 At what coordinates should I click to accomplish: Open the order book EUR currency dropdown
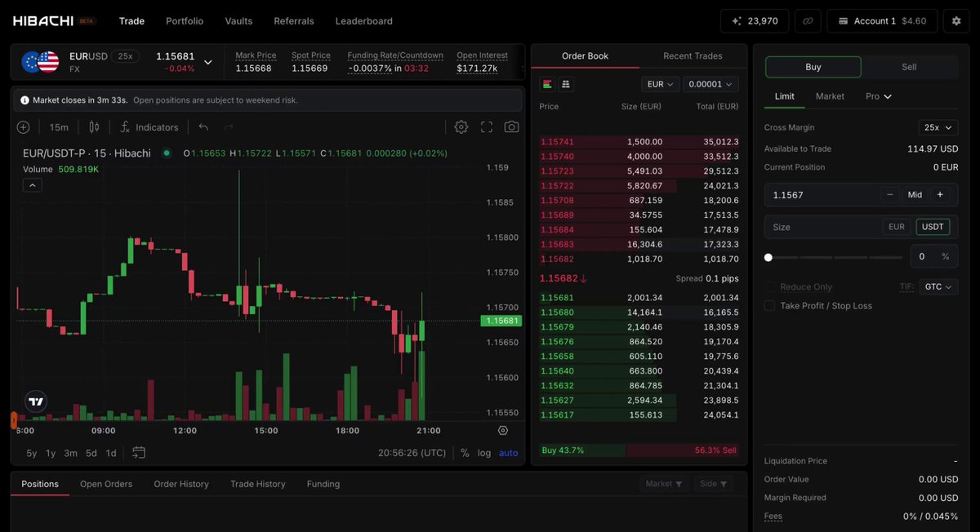pos(661,84)
